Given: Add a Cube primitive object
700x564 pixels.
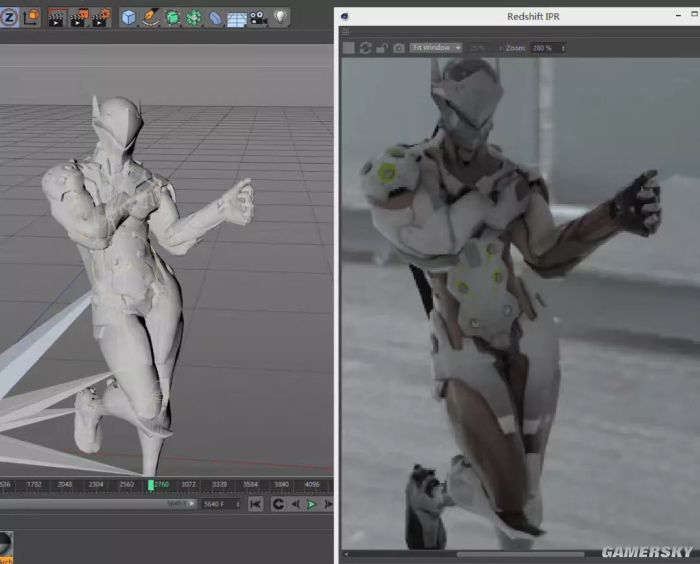Looking at the screenshot, I should [x=129, y=18].
